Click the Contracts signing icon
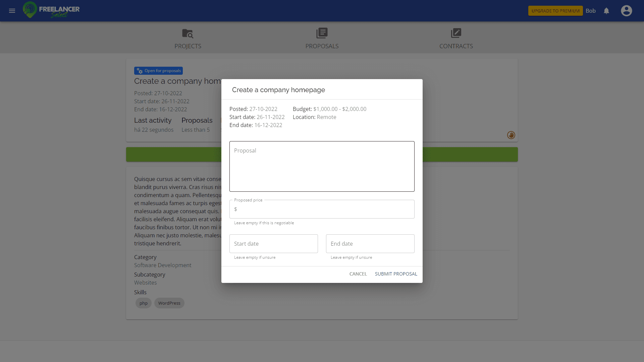The width and height of the screenshot is (644, 362). [x=456, y=33]
